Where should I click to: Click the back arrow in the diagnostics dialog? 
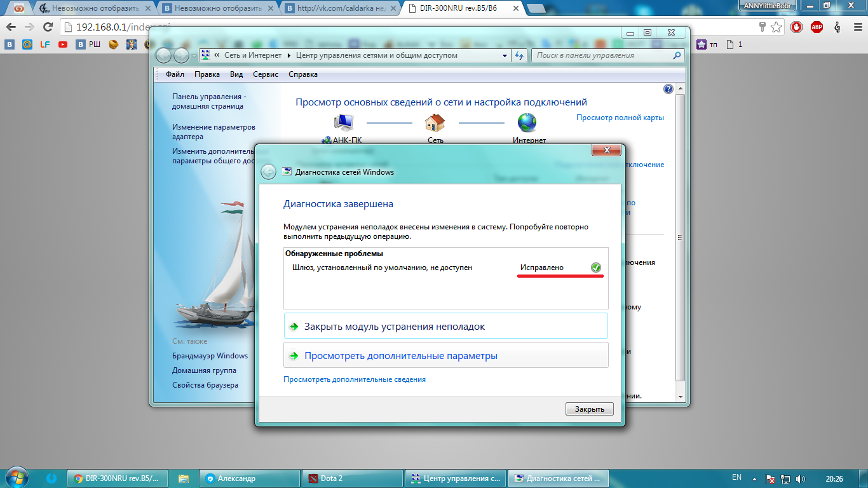(x=269, y=172)
